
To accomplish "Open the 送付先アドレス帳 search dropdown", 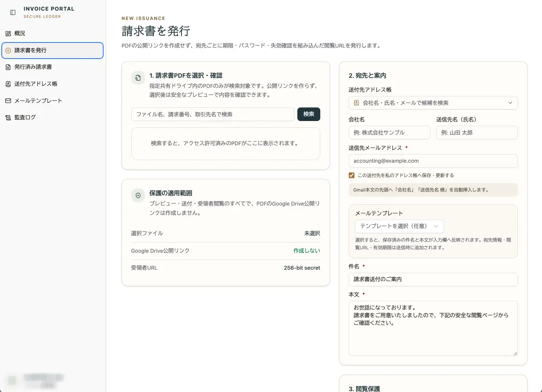I will pos(433,103).
